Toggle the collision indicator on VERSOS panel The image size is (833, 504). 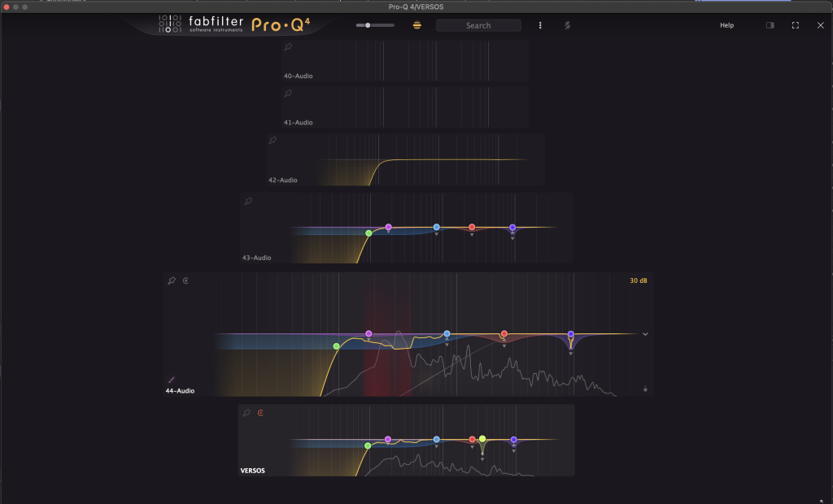tap(261, 413)
